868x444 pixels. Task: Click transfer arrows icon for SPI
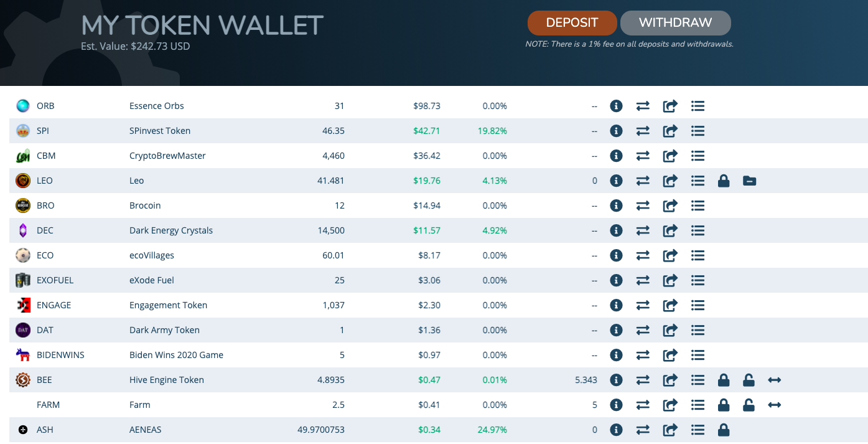(643, 131)
